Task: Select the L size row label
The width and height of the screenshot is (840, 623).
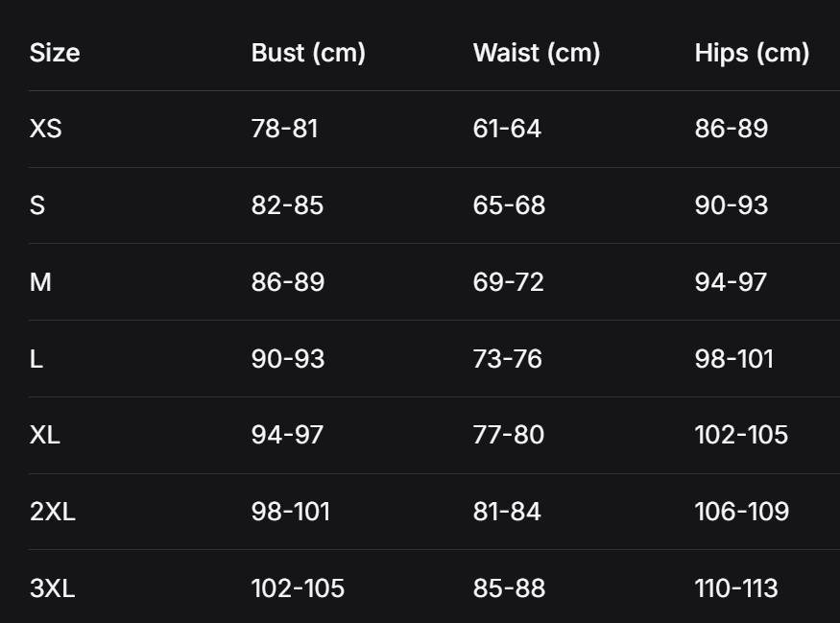Action: click(36, 359)
